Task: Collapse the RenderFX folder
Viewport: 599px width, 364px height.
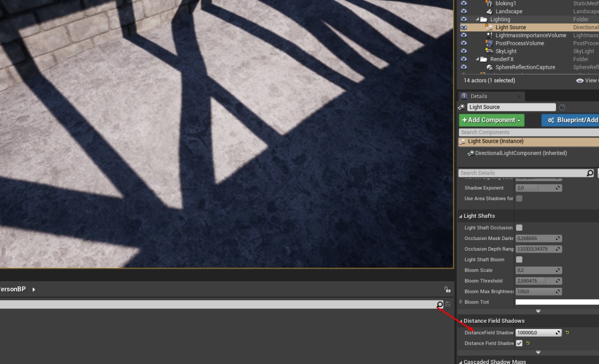Action: (x=477, y=59)
